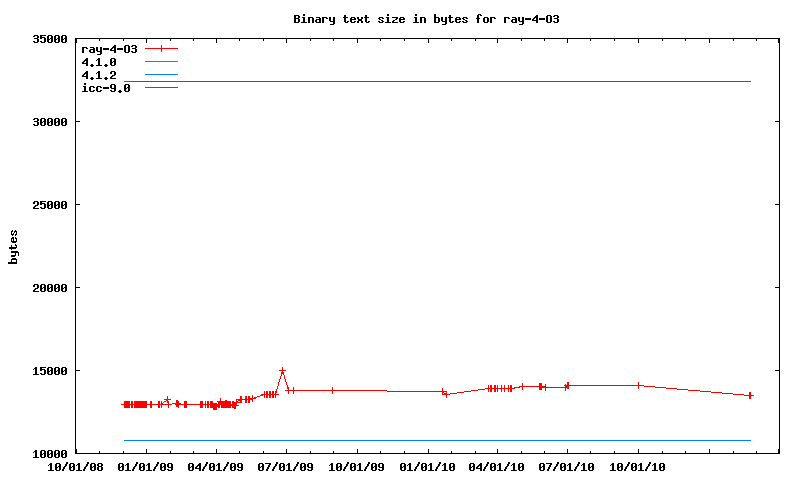Click the 4.1.2 legend line sample
The image size is (800, 480).
point(161,75)
